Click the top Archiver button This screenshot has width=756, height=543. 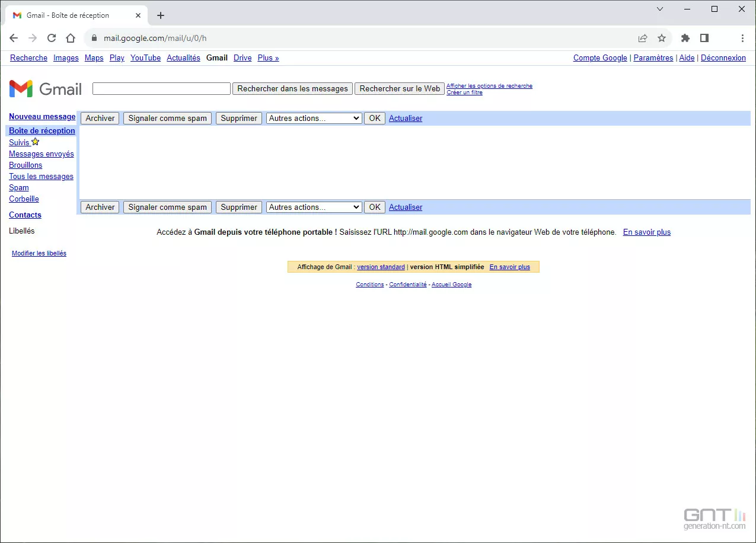click(100, 118)
